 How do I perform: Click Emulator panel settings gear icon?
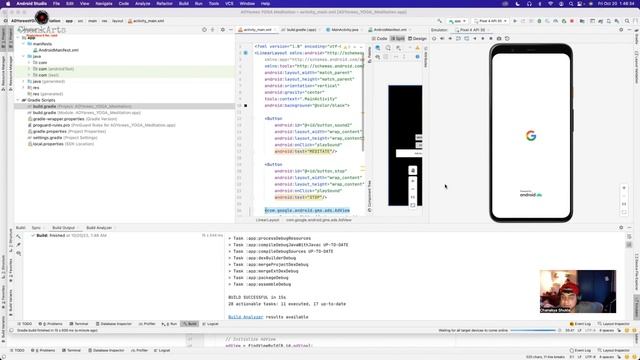[x=621, y=30]
